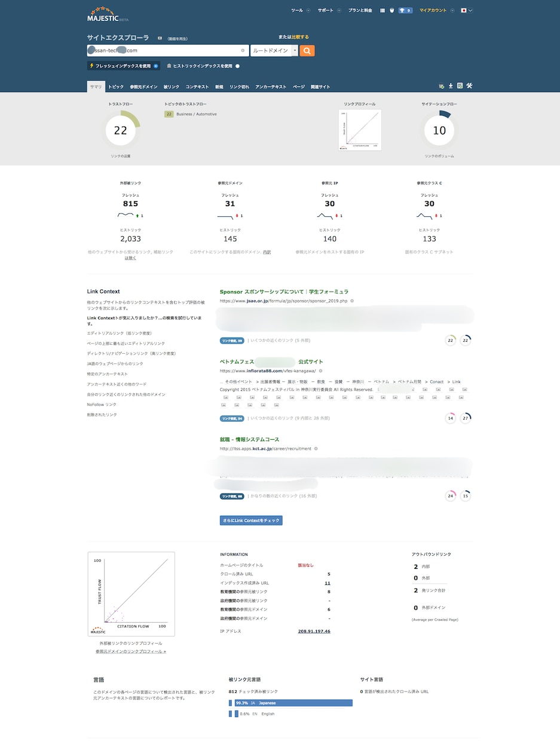
Task: Click the gear icon beside the jsae.or.jp URL
Action: coord(352,301)
